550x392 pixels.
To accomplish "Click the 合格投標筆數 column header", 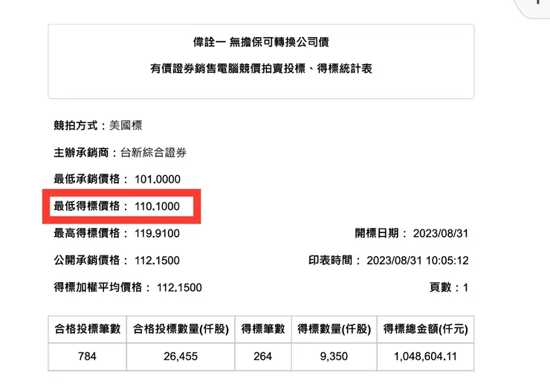I will coord(88,329).
